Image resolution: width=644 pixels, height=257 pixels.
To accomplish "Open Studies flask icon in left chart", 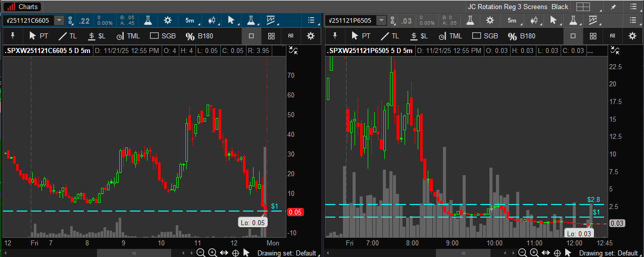I will [148, 20].
